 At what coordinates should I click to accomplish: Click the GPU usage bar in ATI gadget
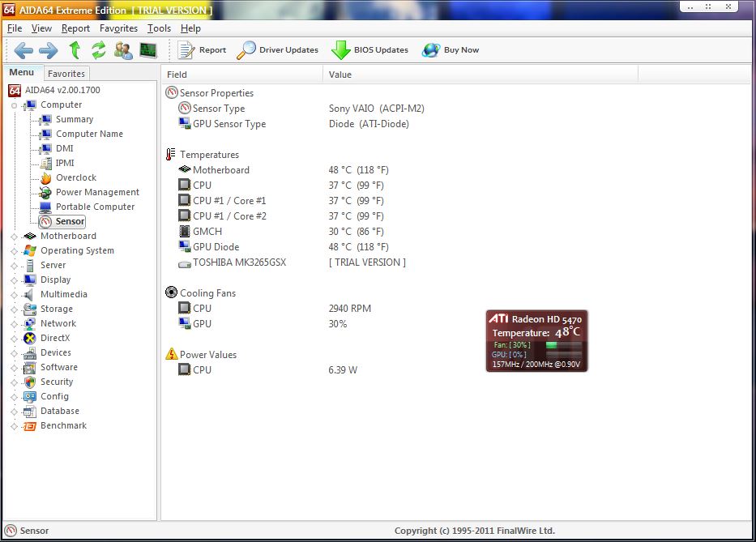pos(563,354)
